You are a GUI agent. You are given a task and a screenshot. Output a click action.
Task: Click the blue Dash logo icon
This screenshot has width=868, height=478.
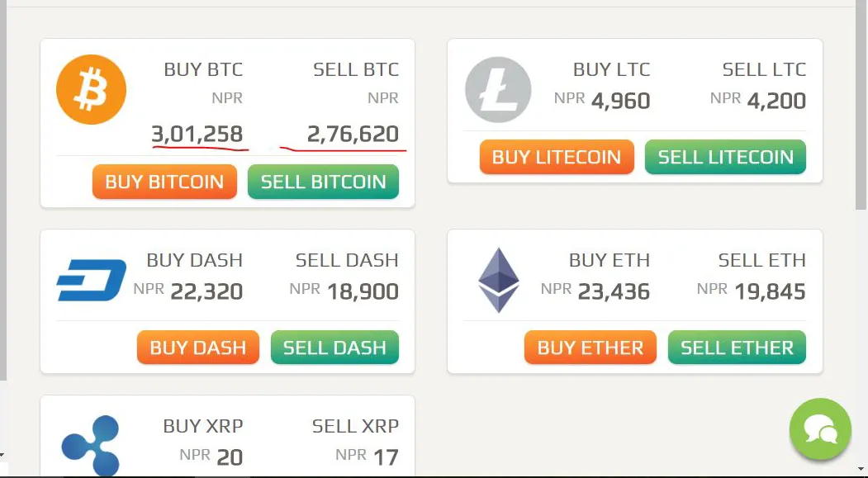pos(92,280)
